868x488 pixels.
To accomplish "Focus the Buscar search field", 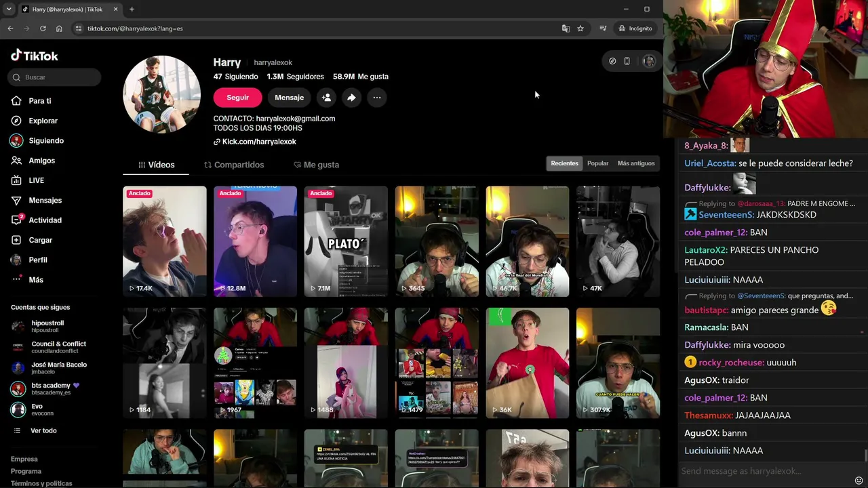I will pyautogui.click(x=55, y=77).
